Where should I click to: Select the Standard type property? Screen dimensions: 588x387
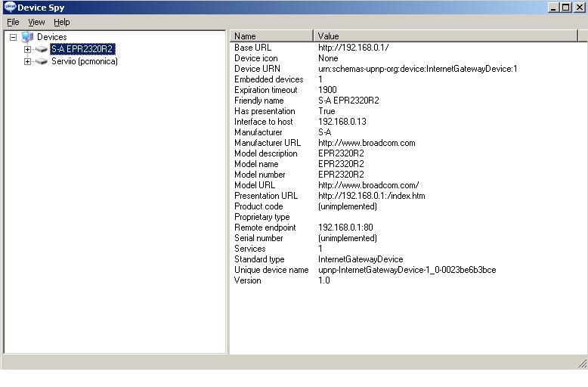259,259
